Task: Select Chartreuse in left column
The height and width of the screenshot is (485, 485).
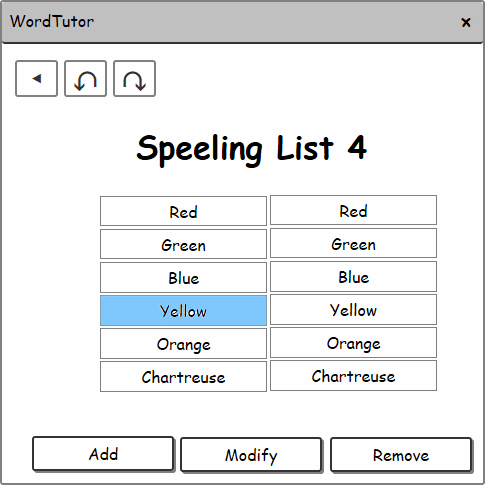Action: (183, 376)
